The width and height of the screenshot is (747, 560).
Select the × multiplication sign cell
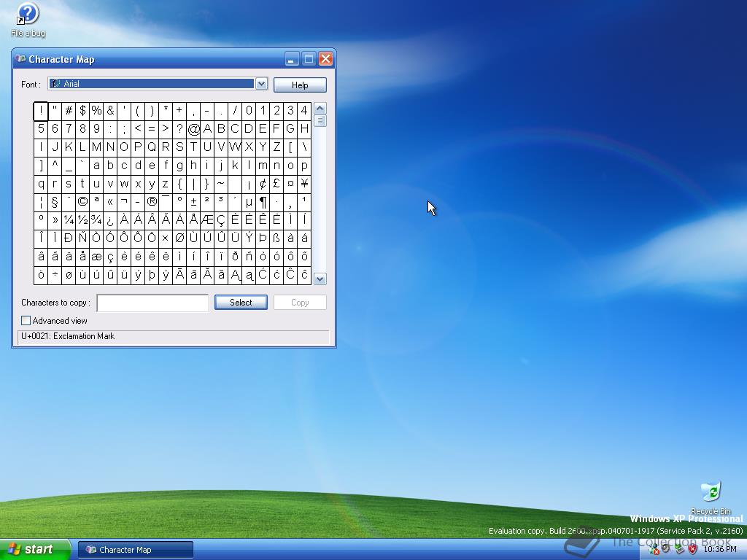tap(166, 238)
